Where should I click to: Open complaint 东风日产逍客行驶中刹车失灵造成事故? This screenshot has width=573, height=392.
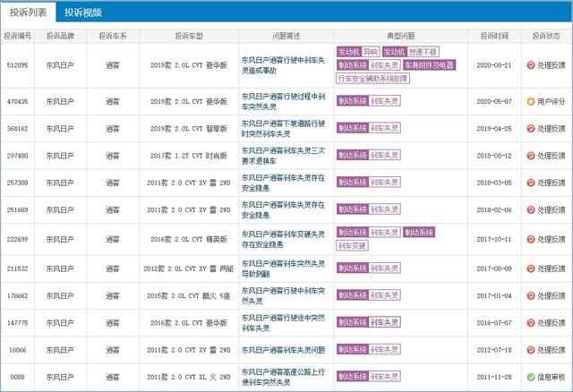pos(283,65)
